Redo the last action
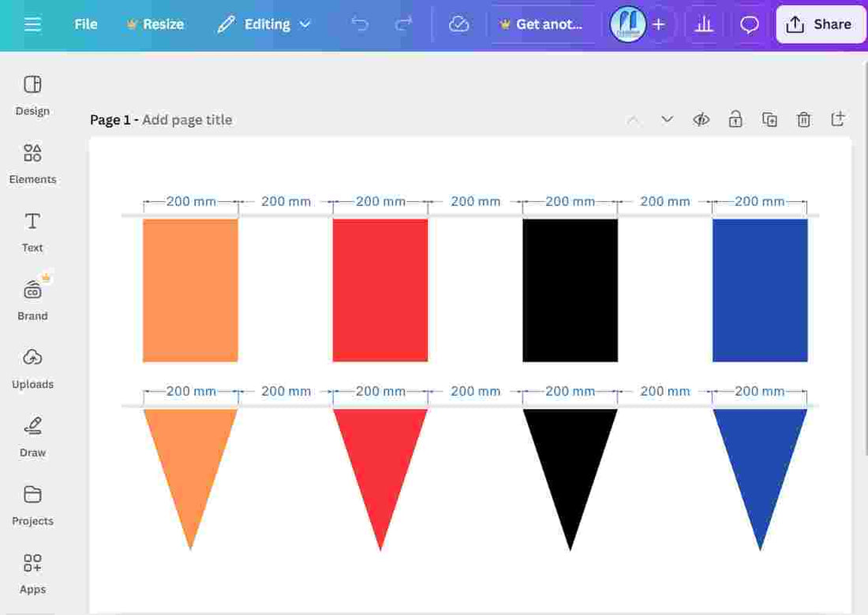 pos(403,24)
